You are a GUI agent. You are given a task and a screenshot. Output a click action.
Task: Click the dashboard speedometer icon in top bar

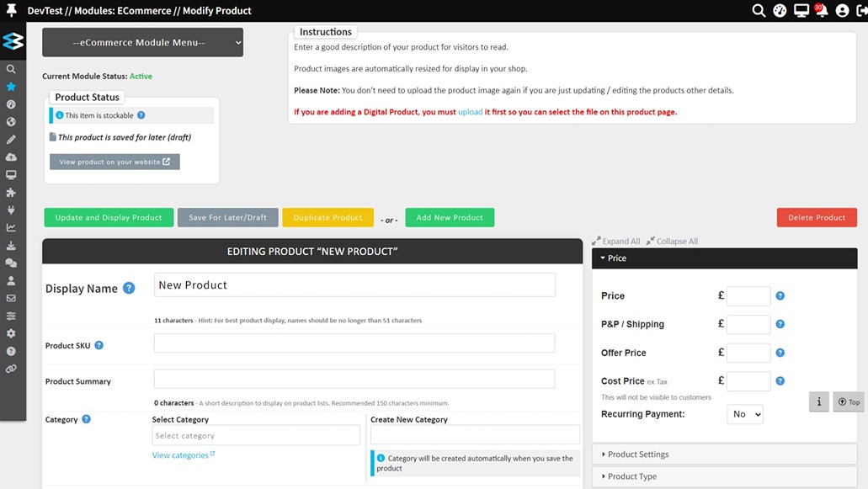pyautogui.click(x=780, y=11)
